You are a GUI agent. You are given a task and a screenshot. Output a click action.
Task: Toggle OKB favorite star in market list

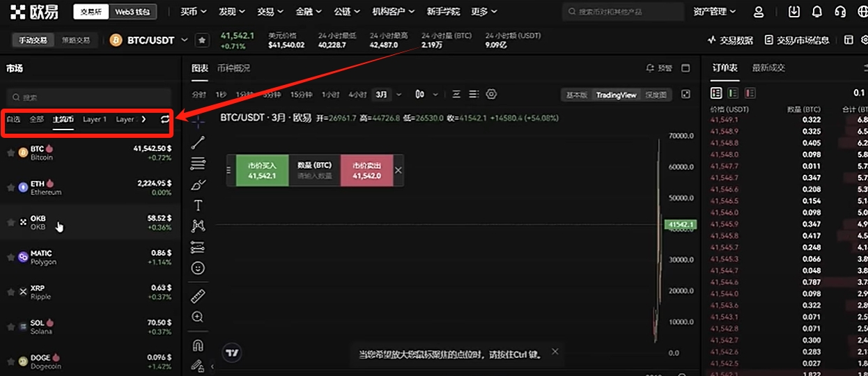10,222
